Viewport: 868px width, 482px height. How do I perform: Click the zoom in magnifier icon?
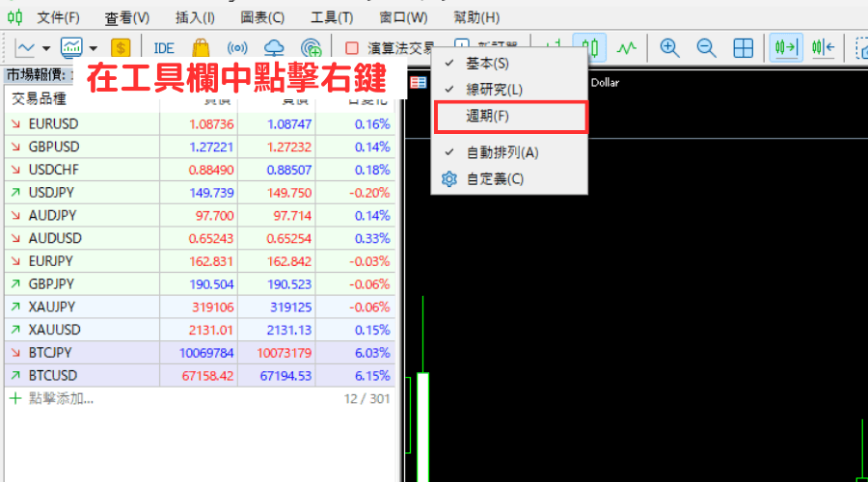point(669,47)
